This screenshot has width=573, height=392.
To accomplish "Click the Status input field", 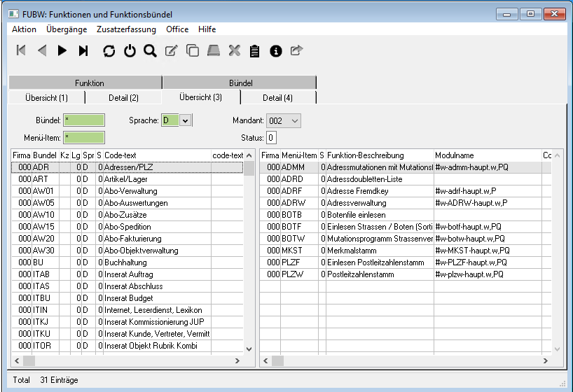I will 271,137.
